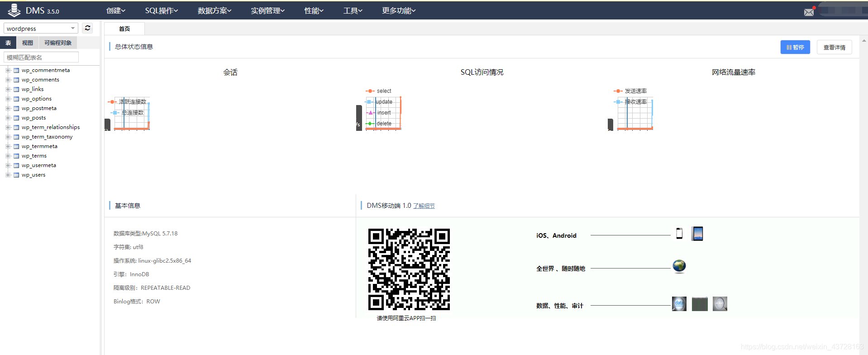Expand the wp_users tree node
The height and width of the screenshot is (355, 868).
8,175
